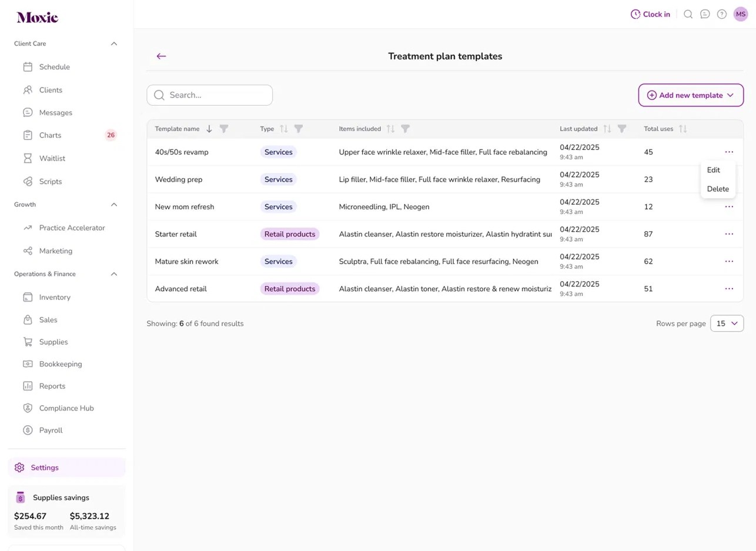Click the Mature skin rework template name
The height and width of the screenshot is (551, 756).
point(186,261)
